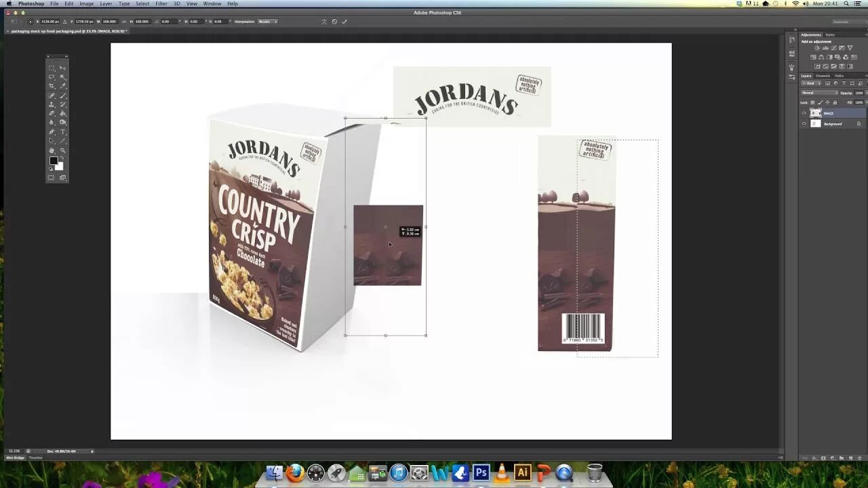The image size is (868, 488).
Task: Toggle lock all icon
Action: pos(835,102)
